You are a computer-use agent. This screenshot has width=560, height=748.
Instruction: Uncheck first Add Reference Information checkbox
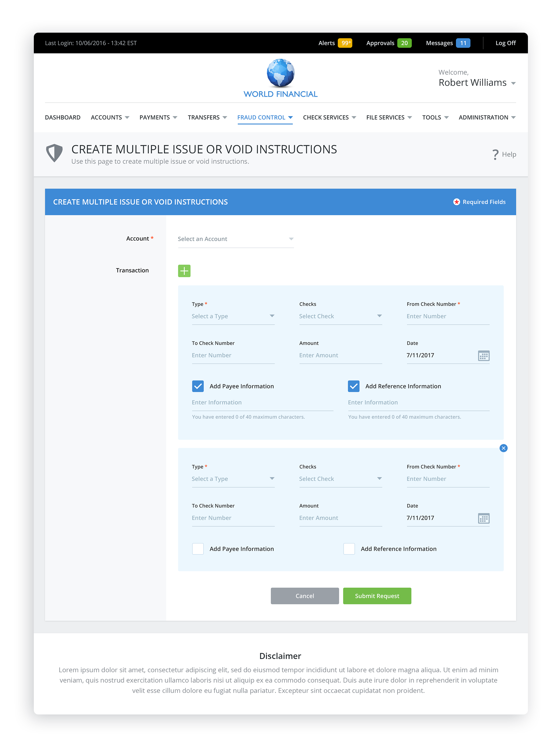tap(353, 386)
